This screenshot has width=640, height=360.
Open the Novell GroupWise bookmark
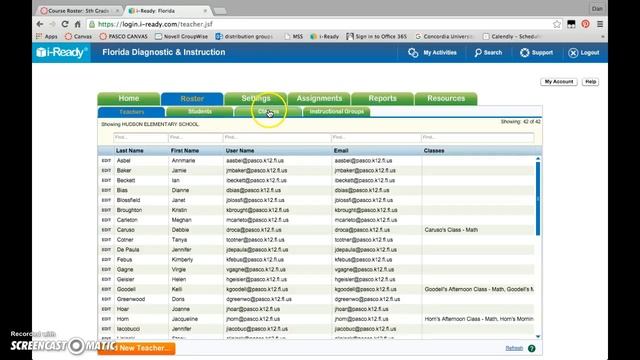click(x=181, y=36)
